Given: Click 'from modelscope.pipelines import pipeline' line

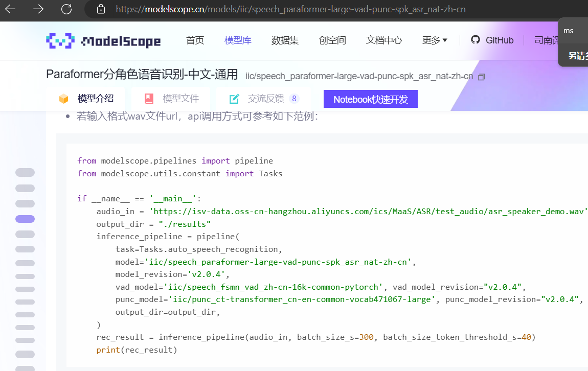Looking at the screenshot, I should pyautogui.click(x=175, y=161).
